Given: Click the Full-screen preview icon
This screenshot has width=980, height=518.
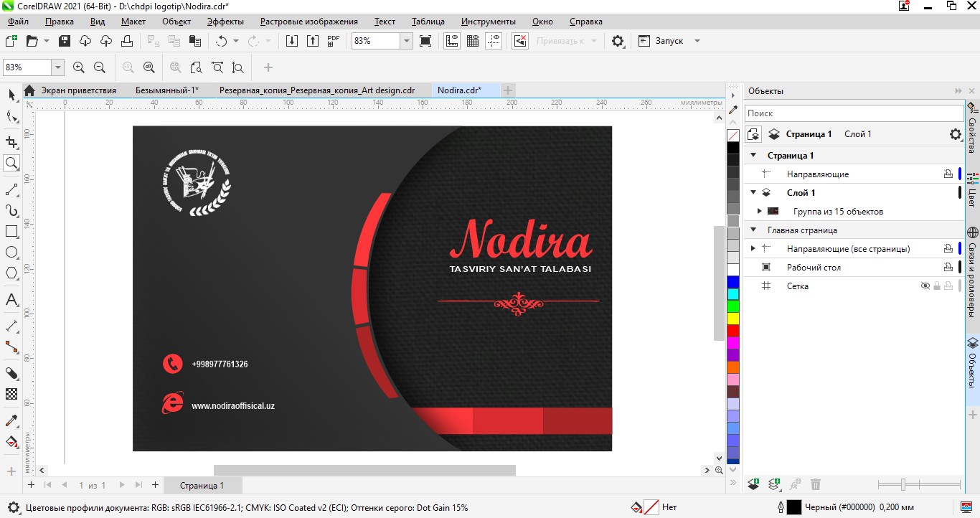Looking at the screenshot, I should [x=425, y=41].
